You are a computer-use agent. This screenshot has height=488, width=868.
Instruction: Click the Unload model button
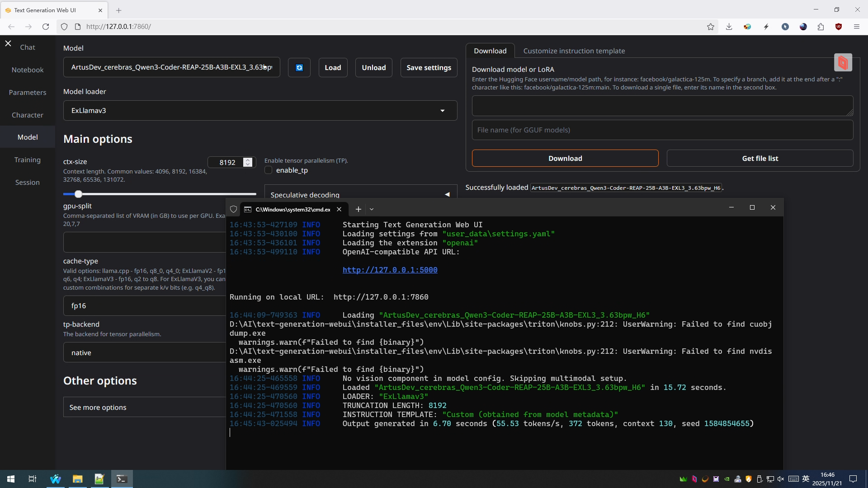click(x=373, y=68)
